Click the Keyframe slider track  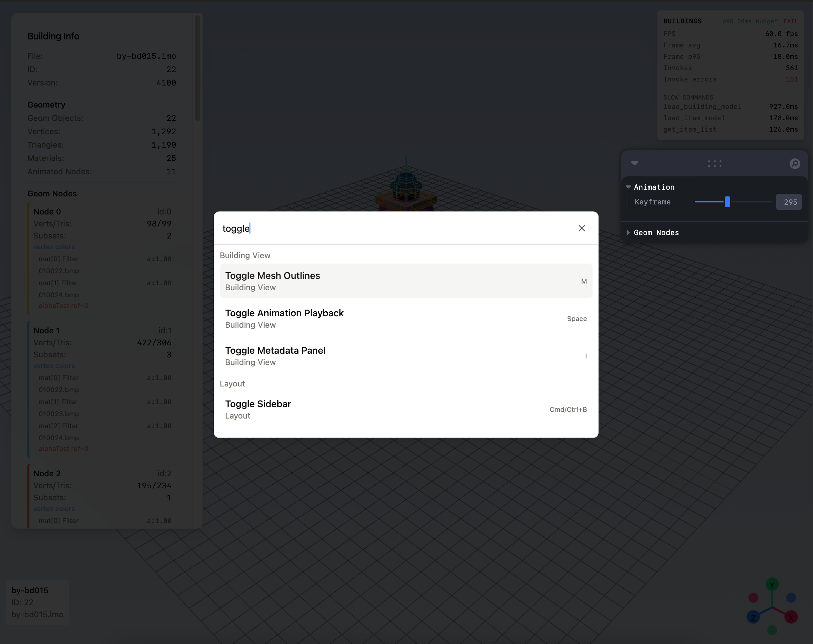pos(751,202)
